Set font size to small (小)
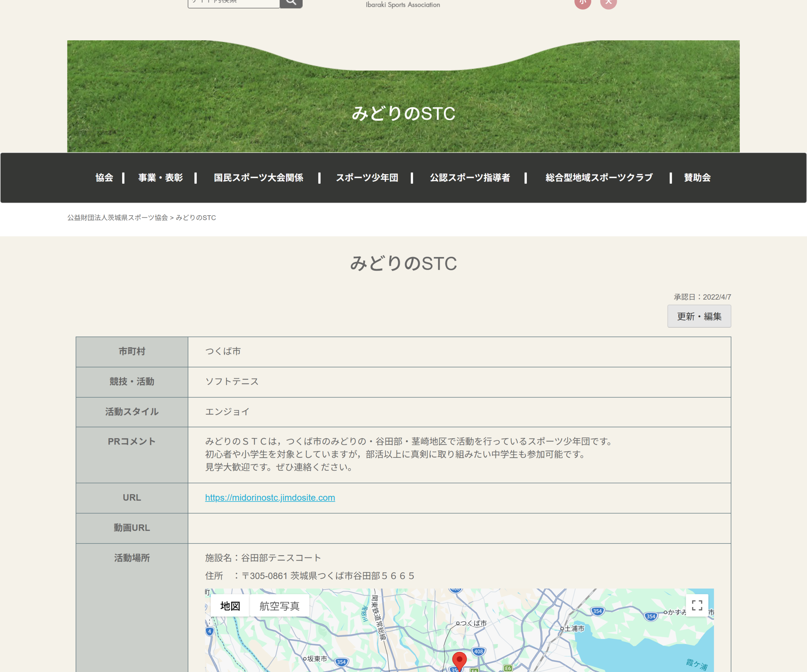Screen dimensions: 807x672 (x=583, y=3)
